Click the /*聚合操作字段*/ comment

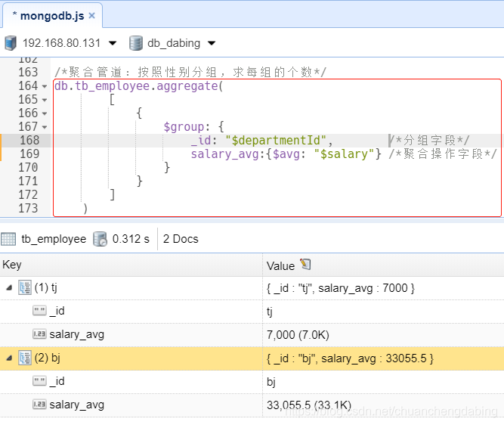tap(443, 154)
